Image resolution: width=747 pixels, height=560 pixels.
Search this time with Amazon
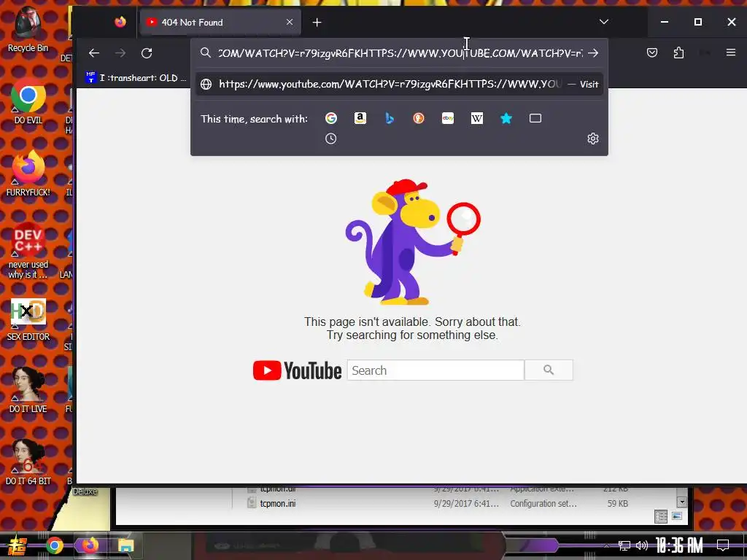(x=360, y=118)
